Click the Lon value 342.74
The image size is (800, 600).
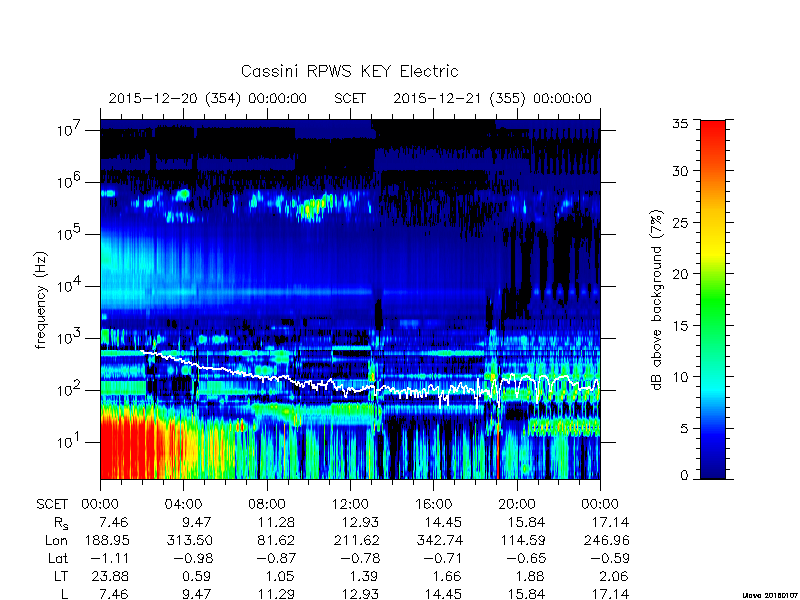tap(440, 540)
